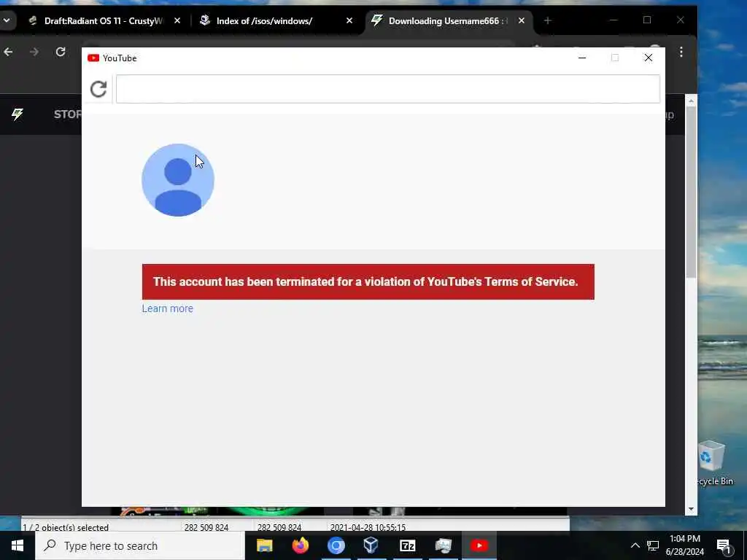Screen dimensions: 747x560
Task: Click the '1 / 2 object(s) selected' status text
Action: pos(66,528)
